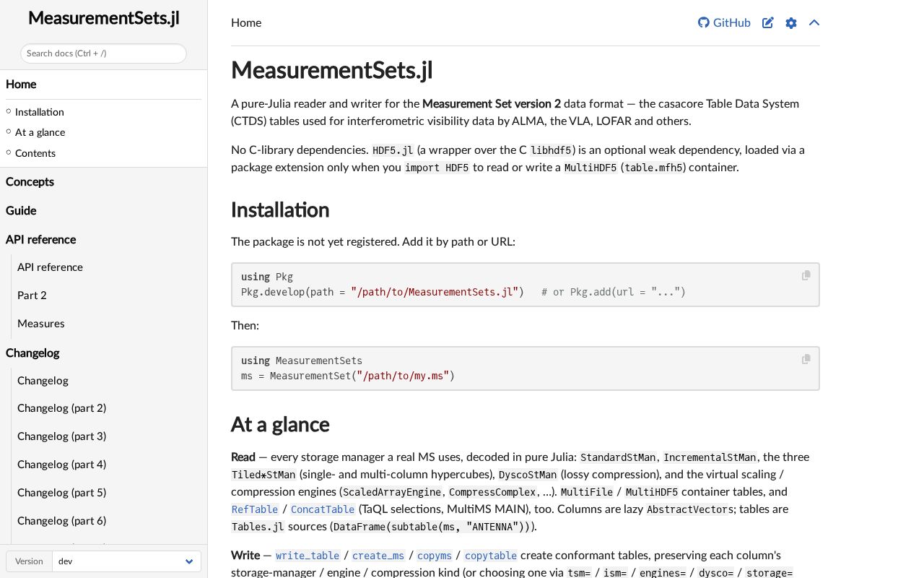
Task: Jump to Installation section in sidebar
Action: pos(39,112)
